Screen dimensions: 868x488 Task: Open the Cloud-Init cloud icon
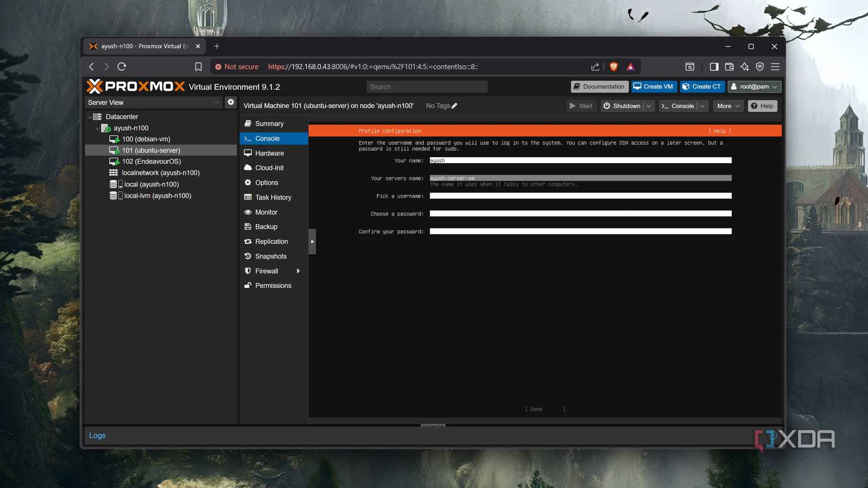coord(248,168)
